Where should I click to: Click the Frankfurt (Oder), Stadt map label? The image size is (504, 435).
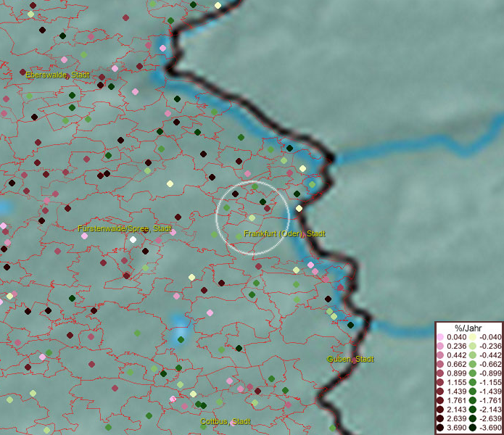[x=284, y=233]
